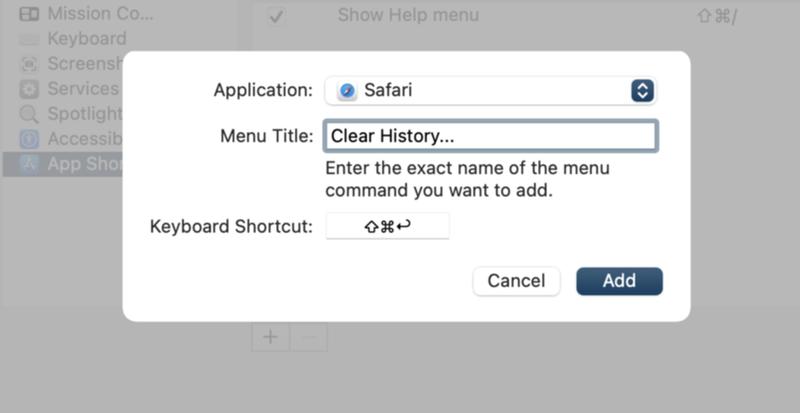The image size is (800, 413).
Task: Click the Keyboard Shortcut recorder field
Action: [387, 226]
